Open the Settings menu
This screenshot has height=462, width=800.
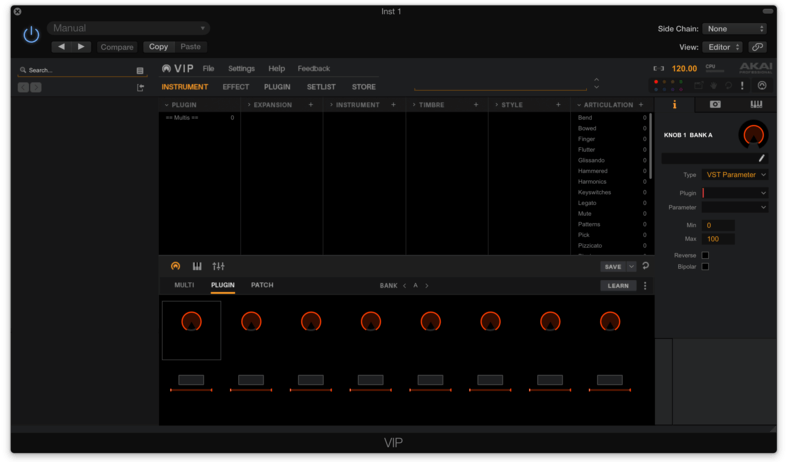click(241, 68)
